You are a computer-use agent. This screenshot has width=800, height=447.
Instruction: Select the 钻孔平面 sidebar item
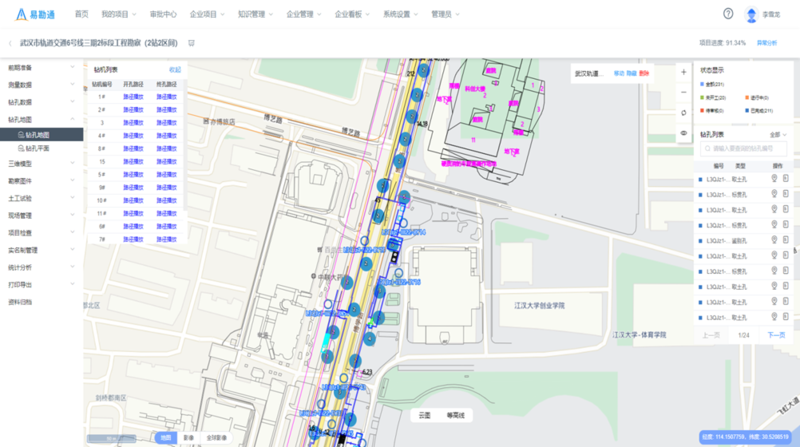pyautogui.click(x=41, y=148)
